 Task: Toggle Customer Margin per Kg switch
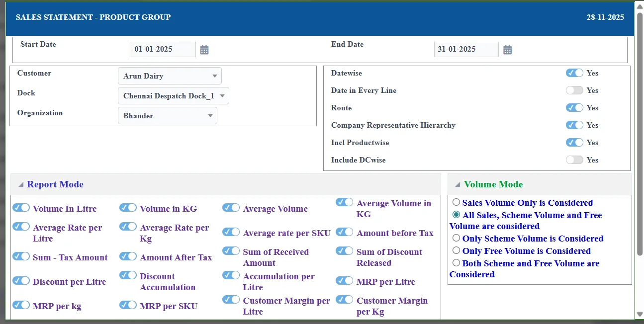click(345, 300)
